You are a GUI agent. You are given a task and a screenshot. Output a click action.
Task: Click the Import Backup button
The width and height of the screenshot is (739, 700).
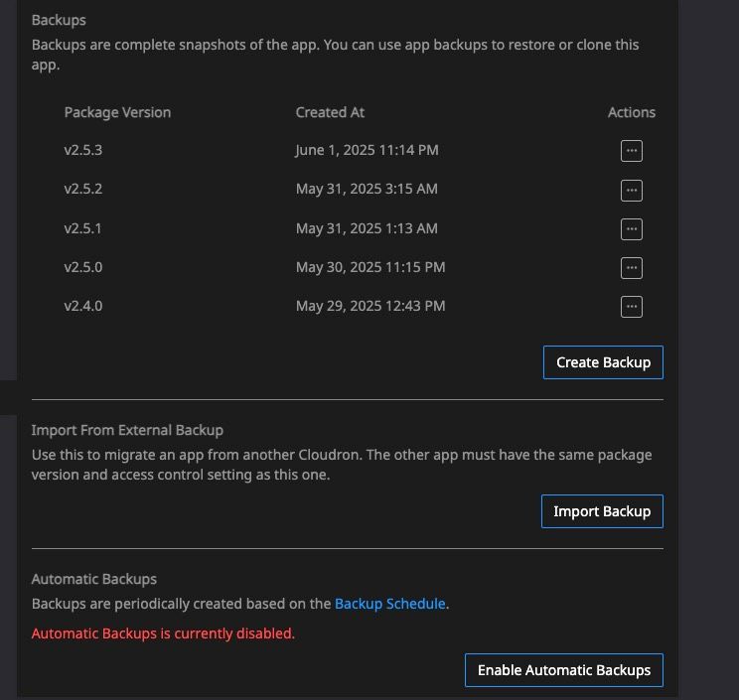(x=602, y=511)
